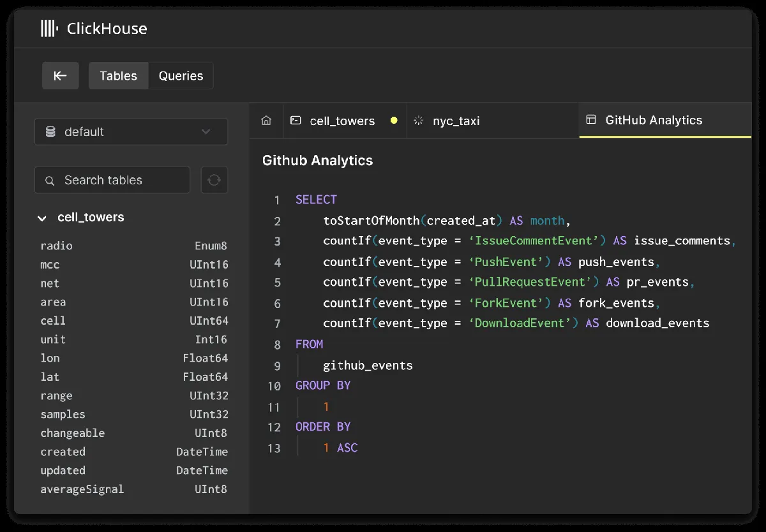Click line number 7 in the gutter

[277, 324]
